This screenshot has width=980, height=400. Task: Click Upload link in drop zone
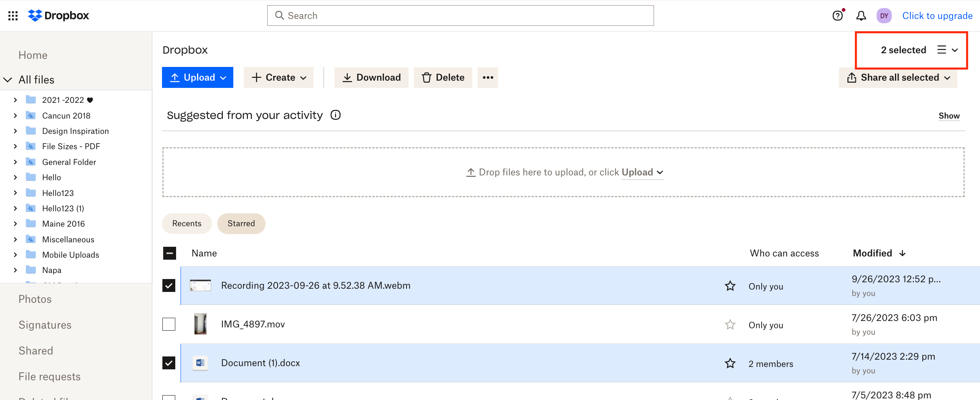(642, 172)
